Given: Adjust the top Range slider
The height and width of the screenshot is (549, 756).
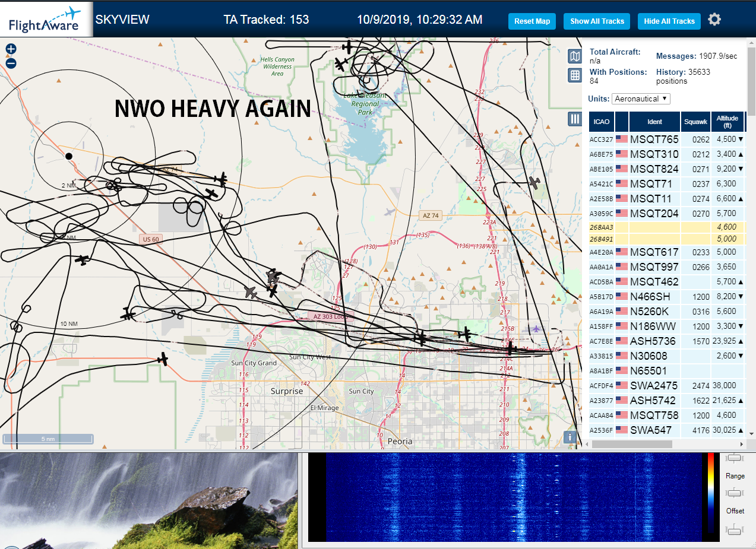Looking at the screenshot, I should tap(735, 458).
